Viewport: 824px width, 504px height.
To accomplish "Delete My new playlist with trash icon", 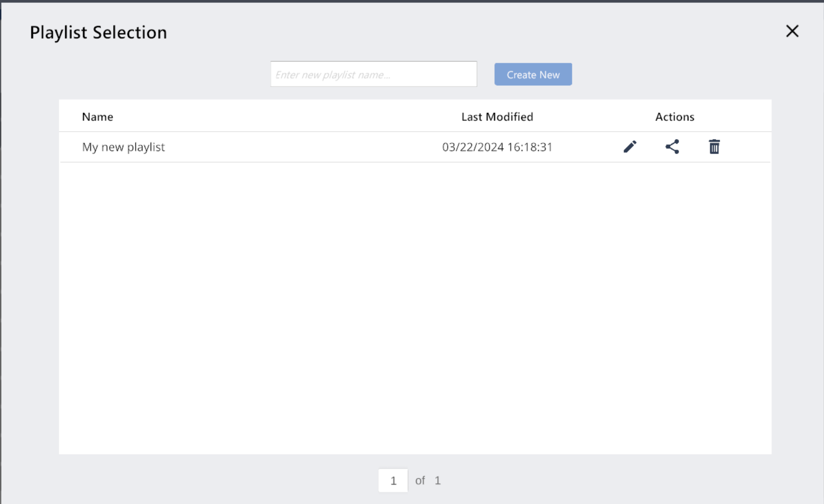I will [x=714, y=147].
